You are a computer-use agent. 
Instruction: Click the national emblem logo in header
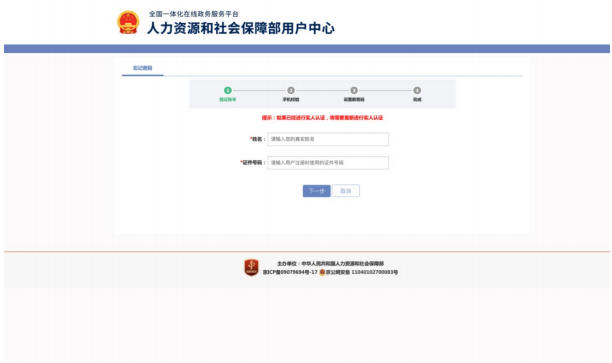click(128, 22)
